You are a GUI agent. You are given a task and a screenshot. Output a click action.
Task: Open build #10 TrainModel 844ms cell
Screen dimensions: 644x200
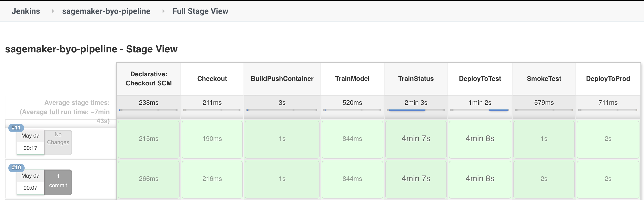(x=352, y=180)
